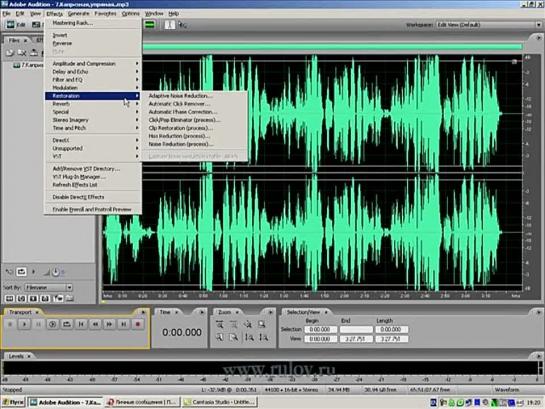Toggle Show Audio Files filter button
The image size is (545, 409).
point(9,298)
